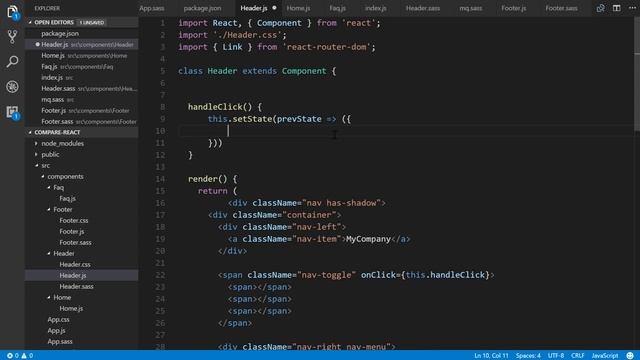640x360 pixels.
Task: Click Spaces: 4 indentation setting
Action: [528, 356]
